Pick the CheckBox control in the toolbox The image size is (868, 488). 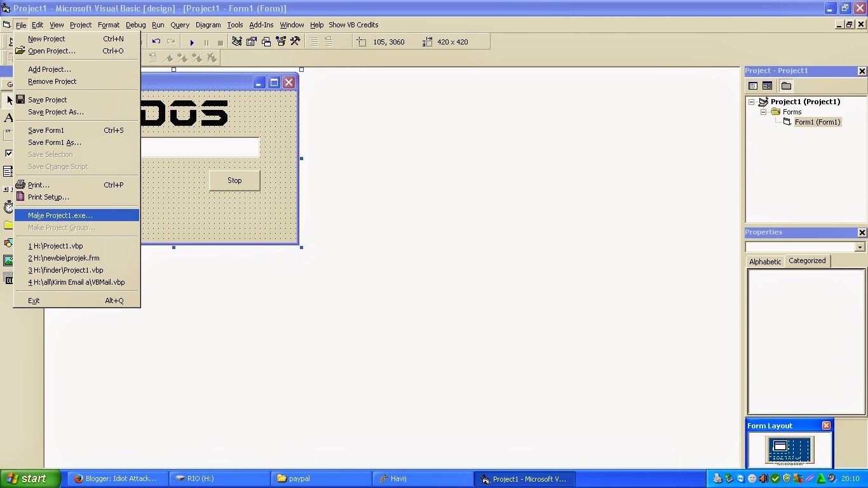(x=9, y=153)
